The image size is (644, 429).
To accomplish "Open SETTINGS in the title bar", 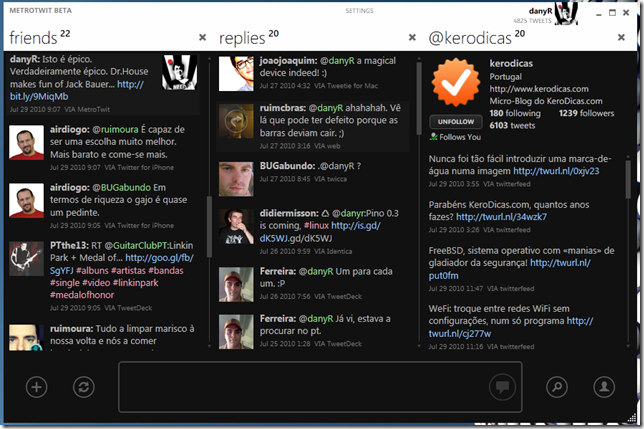I will click(x=359, y=11).
